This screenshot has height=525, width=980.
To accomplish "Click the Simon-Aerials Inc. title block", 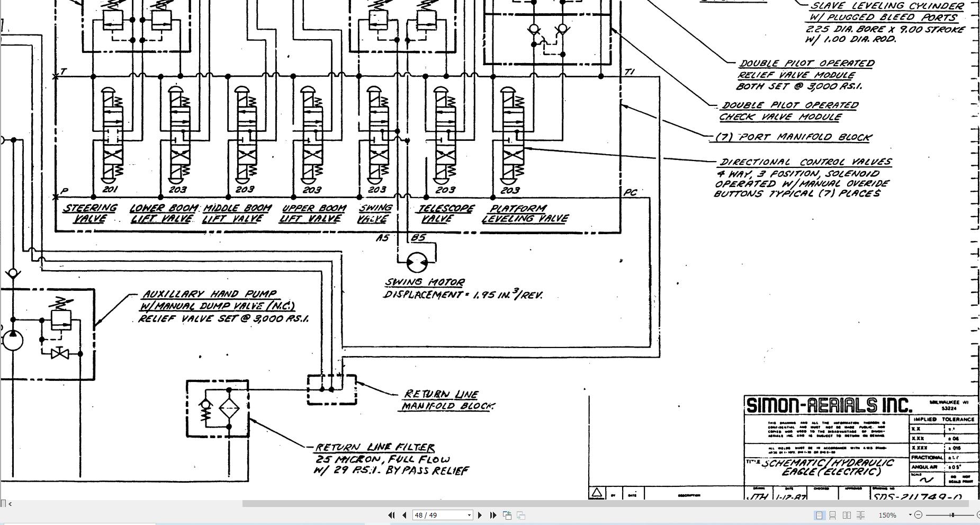I will click(x=829, y=406).
